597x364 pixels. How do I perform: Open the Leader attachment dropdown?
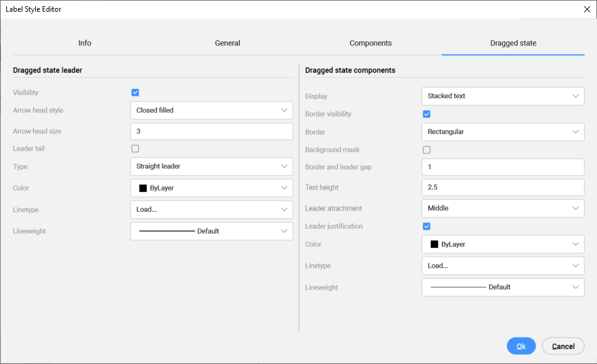click(x=503, y=209)
